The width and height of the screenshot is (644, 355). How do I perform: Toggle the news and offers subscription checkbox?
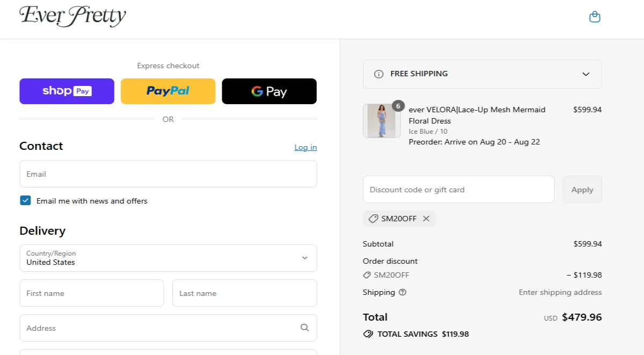pyautogui.click(x=25, y=200)
